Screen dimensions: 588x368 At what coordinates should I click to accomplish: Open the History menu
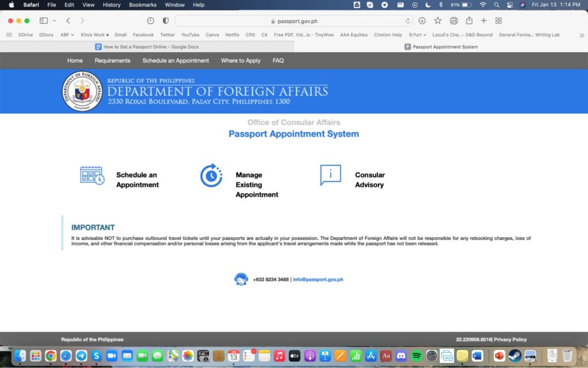tap(111, 5)
